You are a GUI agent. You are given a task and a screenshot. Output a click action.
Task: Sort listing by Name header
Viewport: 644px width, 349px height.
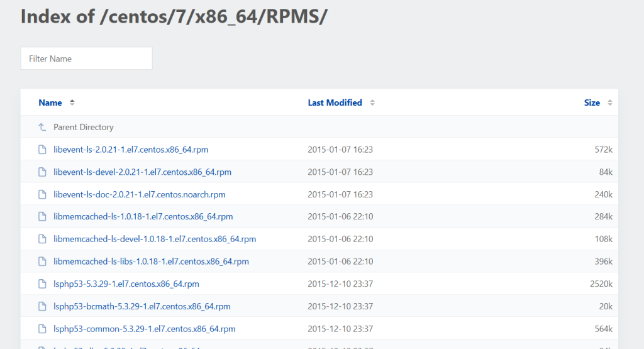point(50,102)
